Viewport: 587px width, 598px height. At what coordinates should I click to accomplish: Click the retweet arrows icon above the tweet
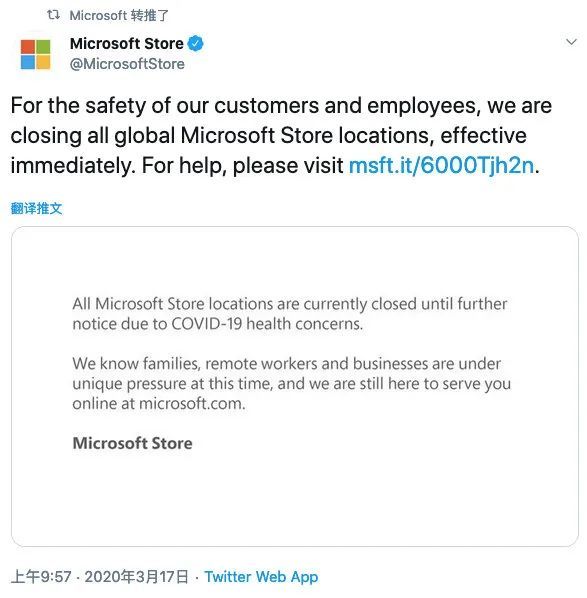53,15
